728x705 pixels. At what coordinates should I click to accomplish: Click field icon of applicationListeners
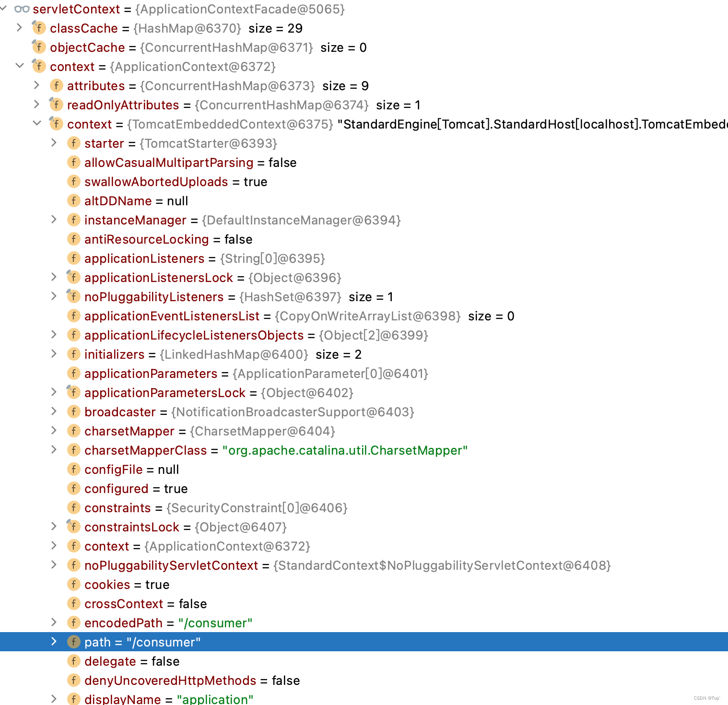click(x=73, y=258)
